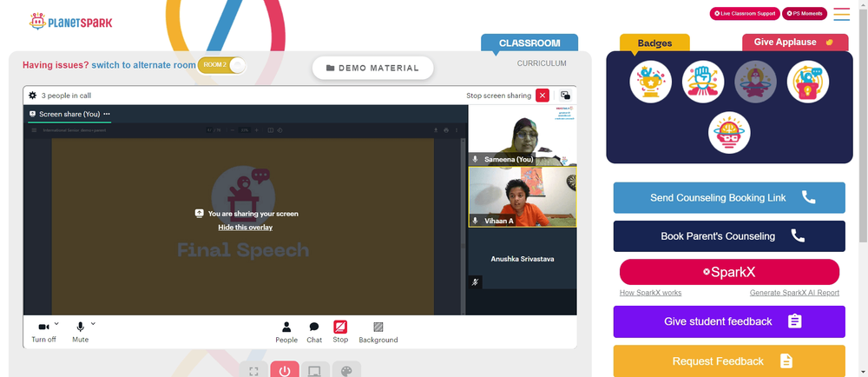The image size is (868, 377).
Task: Open the Chat panel
Action: pos(314,332)
